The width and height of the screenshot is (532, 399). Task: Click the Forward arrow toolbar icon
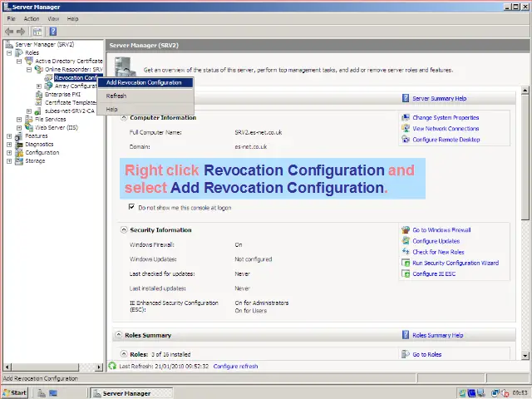click(21, 31)
